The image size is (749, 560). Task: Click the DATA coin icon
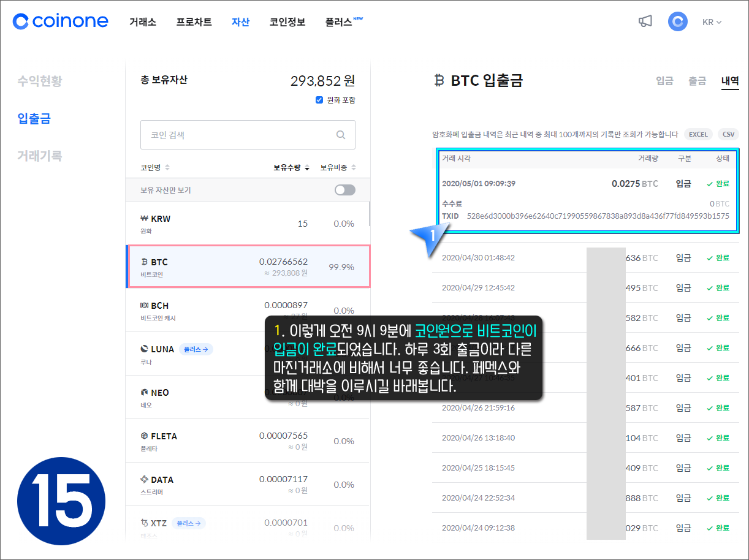(x=145, y=479)
